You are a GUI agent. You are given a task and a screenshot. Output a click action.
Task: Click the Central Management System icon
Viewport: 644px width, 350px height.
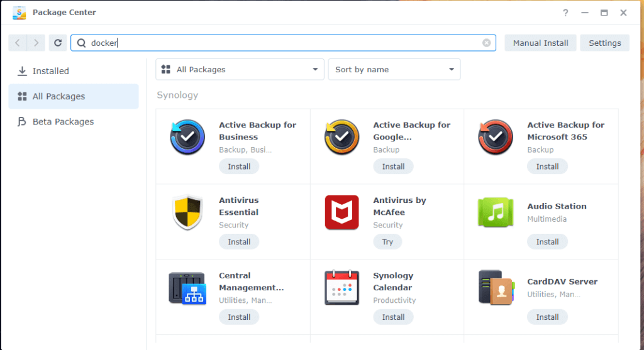pyautogui.click(x=187, y=288)
